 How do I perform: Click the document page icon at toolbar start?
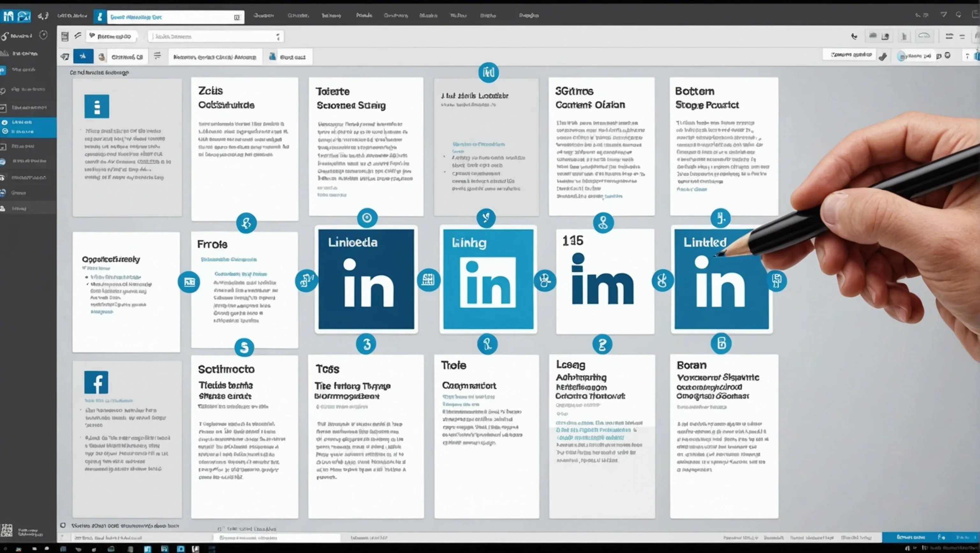click(x=65, y=36)
